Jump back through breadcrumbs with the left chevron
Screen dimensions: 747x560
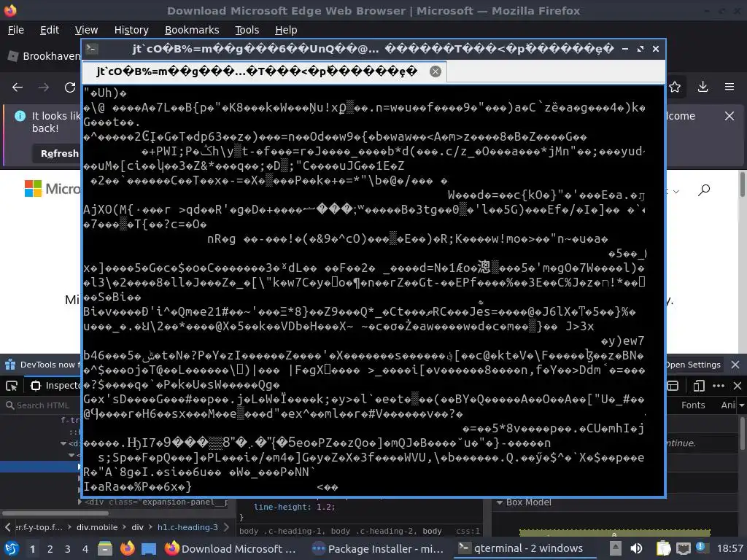[x=7, y=527]
